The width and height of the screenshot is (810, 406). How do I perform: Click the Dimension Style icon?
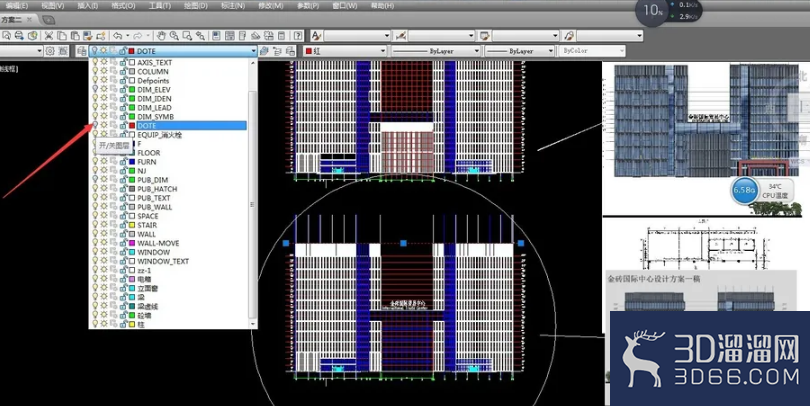click(400, 36)
